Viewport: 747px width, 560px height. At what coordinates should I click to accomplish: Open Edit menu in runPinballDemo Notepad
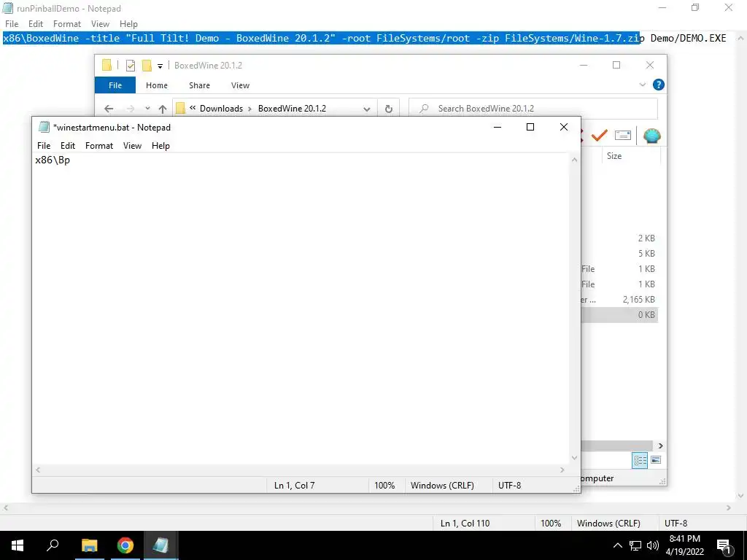point(36,24)
